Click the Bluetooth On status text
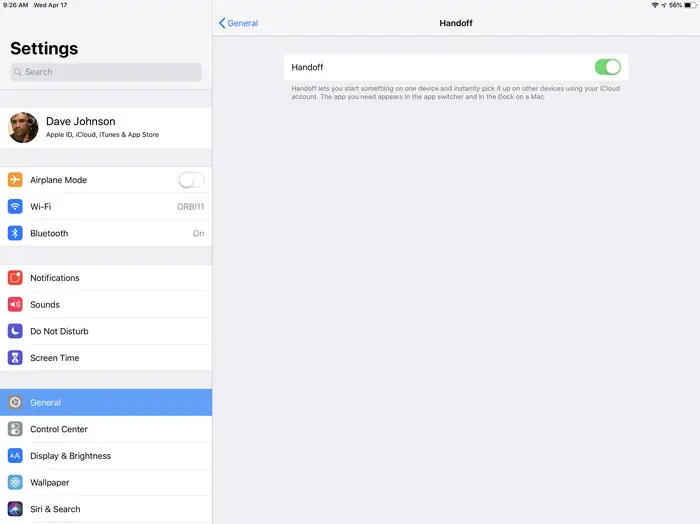Viewport: 700px width, 524px height. pyautogui.click(x=199, y=233)
